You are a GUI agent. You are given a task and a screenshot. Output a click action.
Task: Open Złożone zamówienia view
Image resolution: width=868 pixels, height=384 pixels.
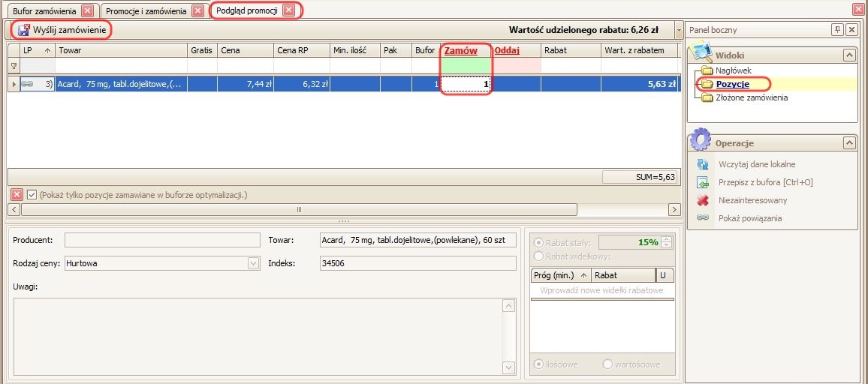click(x=751, y=97)
